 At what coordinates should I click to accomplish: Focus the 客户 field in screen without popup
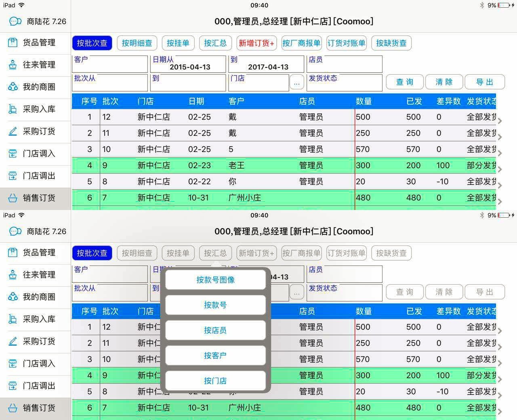(110, 64)
